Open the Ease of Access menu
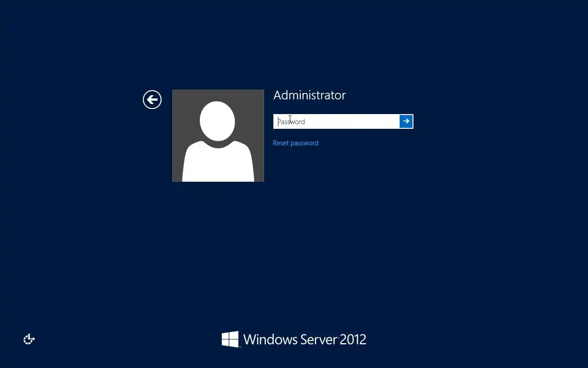The width and height of the screenshot is (588, 368). (29, 339)
